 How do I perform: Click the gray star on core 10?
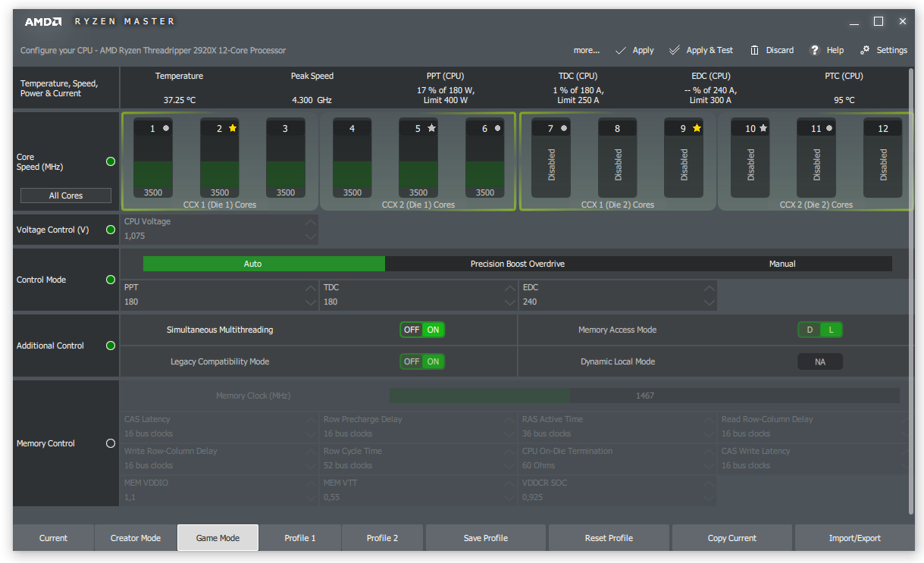point(763,128)
